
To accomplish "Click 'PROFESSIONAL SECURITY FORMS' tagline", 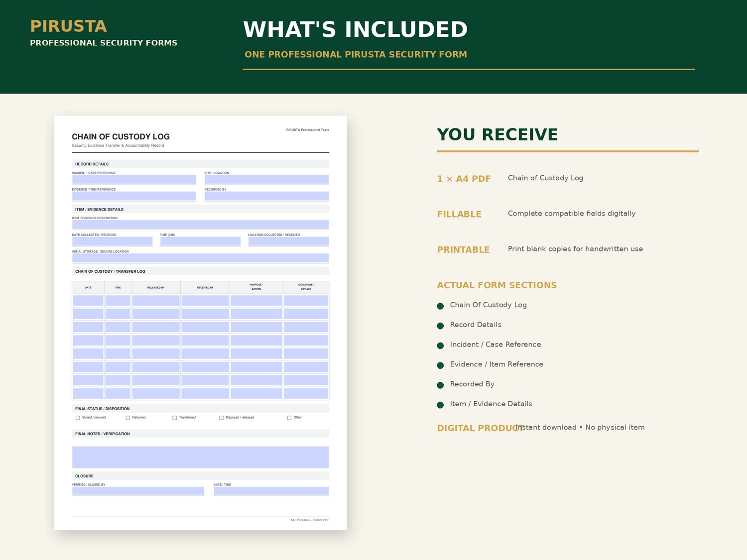I will point(104,43).
